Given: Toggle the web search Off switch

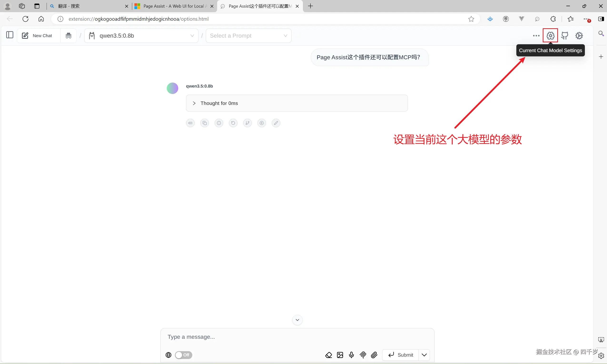Looking at the screenshot, I should point(183,355).
